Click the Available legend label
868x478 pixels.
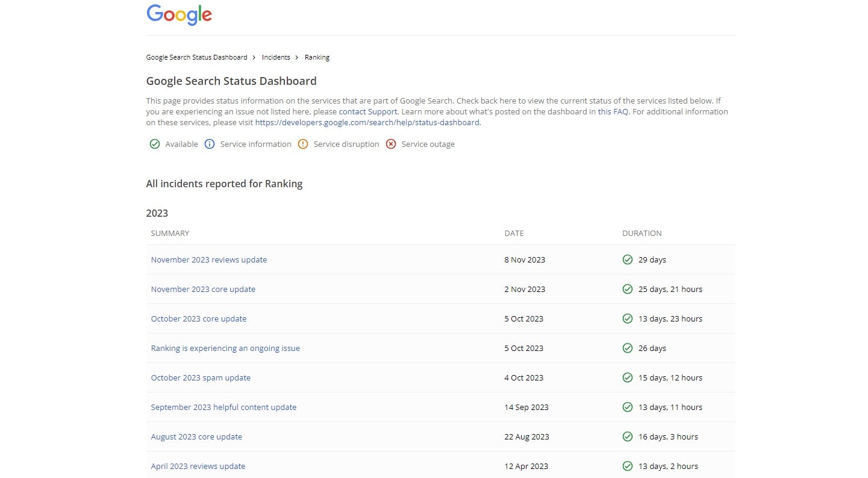(181, 144)
